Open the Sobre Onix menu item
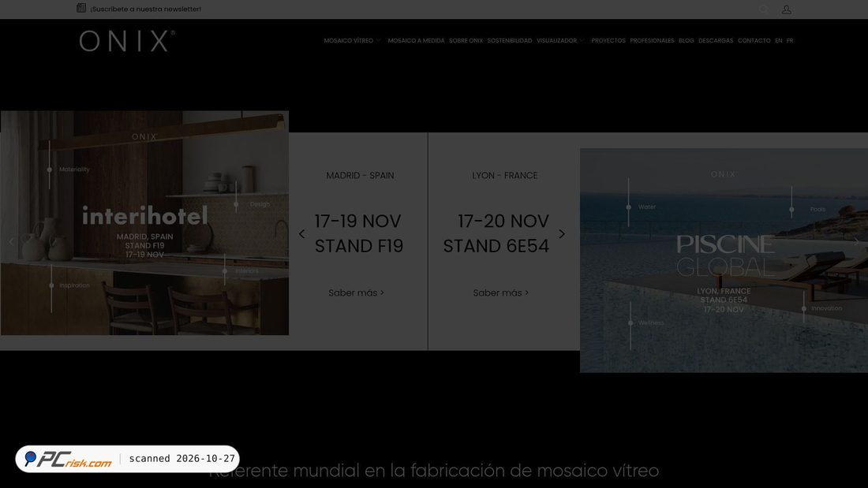The height and width of the screenshot is (488, 868). (466, 40)
